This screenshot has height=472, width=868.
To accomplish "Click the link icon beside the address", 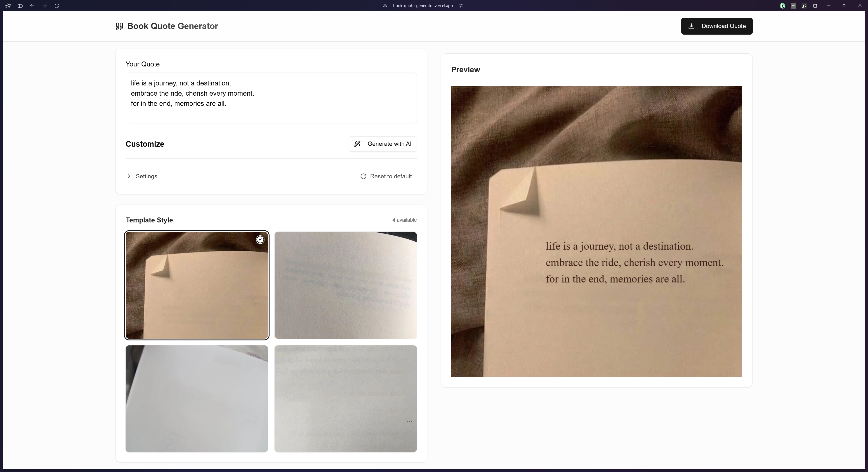I will click(x=385, y=6).
